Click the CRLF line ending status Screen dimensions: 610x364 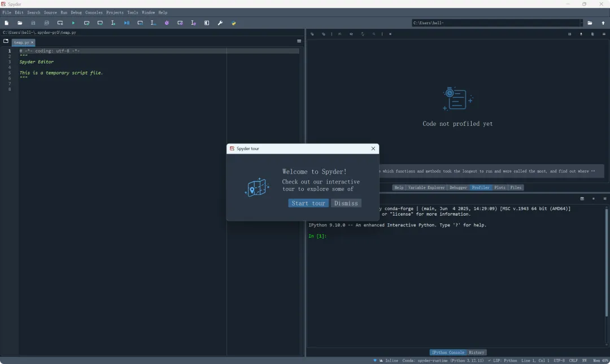click(573, 361)
